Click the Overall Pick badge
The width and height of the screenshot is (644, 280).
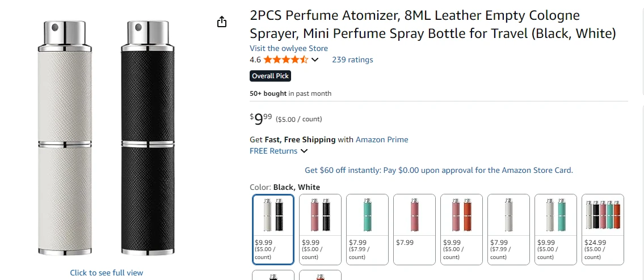coord(271,76)
